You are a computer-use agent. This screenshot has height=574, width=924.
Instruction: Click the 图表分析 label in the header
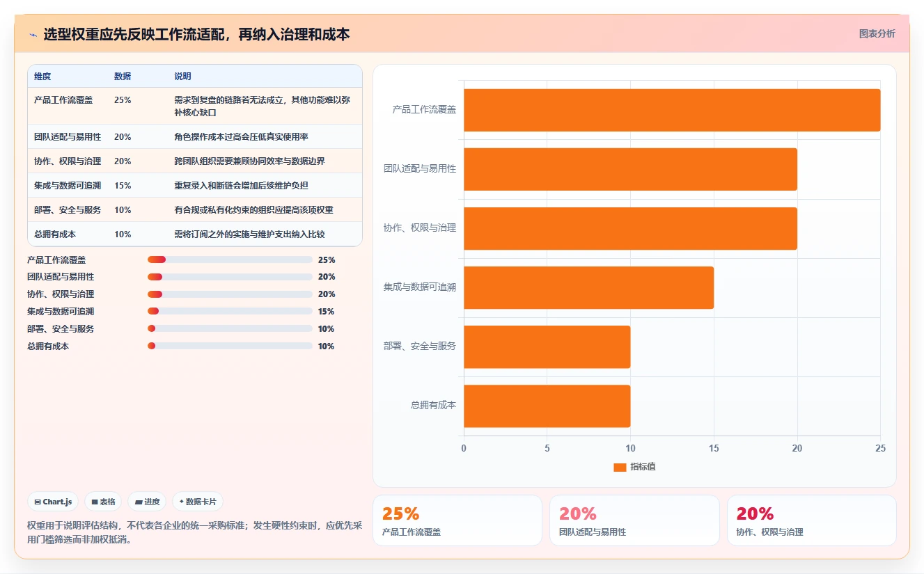click(x=877, y=33)
